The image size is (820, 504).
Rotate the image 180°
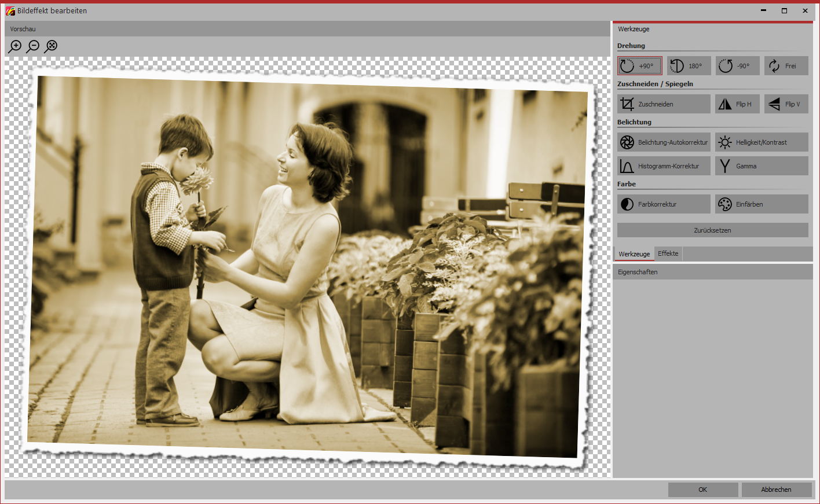click(x=689, y=66)
